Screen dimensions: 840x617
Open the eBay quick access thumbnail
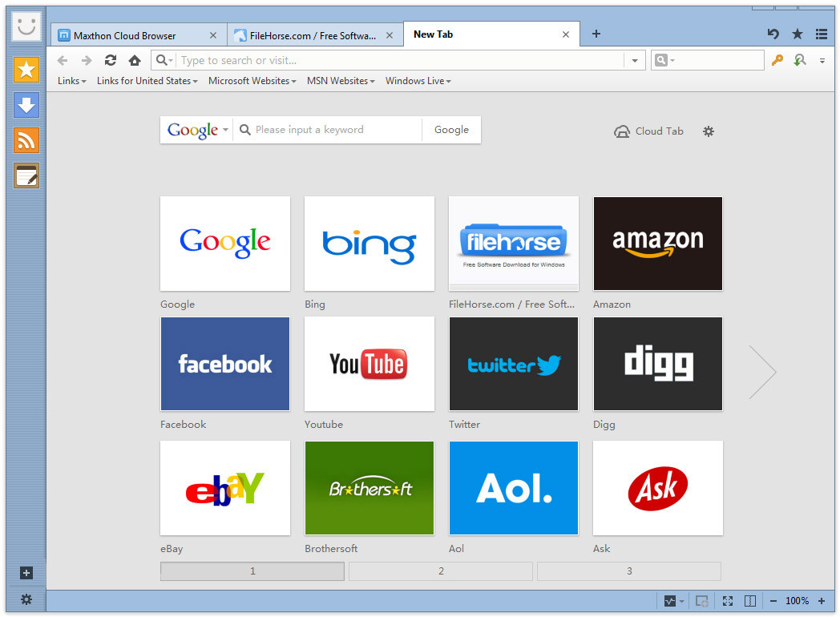pos(225,488)
